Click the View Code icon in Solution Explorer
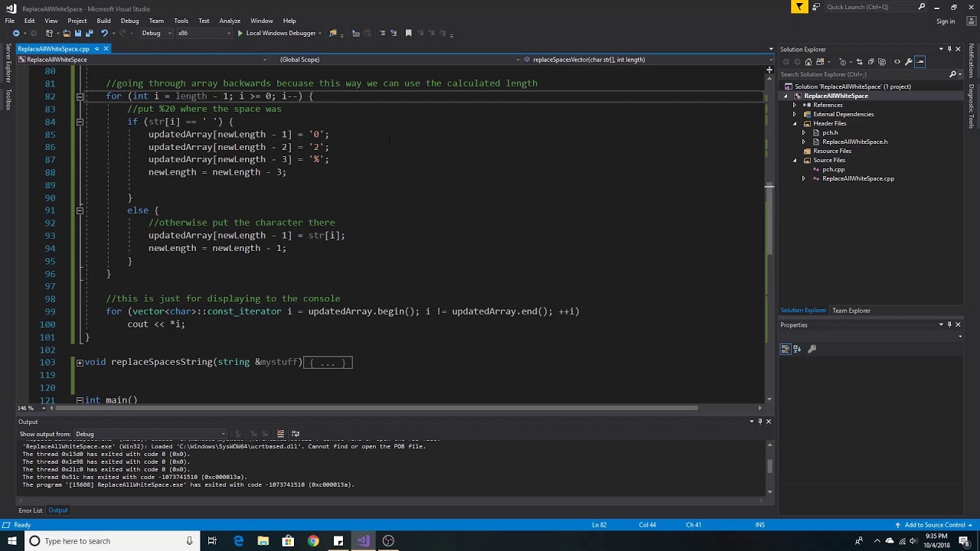The width and height of the screenshot is (980, 551). (x=897, y=62)
